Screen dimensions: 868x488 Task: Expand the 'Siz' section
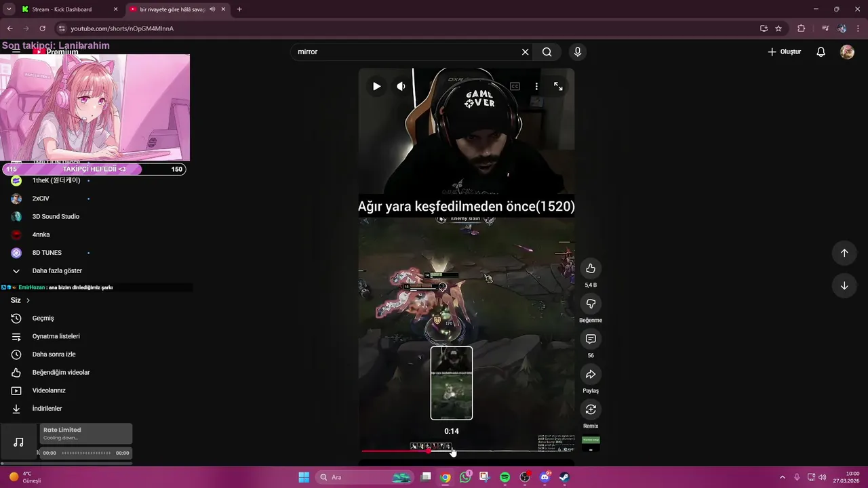[20, 300]
